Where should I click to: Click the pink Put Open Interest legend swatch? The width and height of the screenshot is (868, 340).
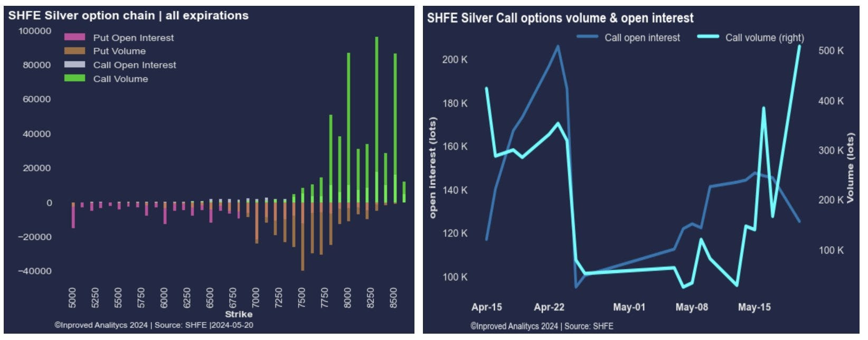[74, 37]
